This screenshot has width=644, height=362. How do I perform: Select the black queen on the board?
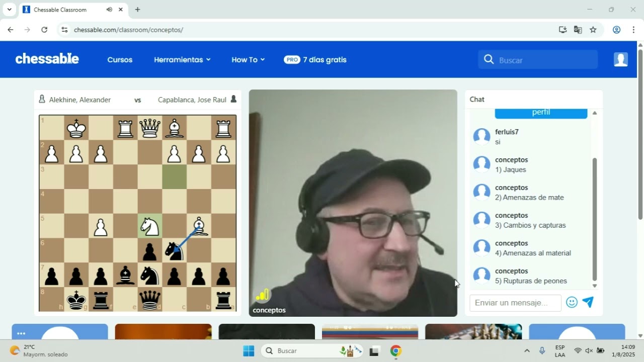pos(150,300)
